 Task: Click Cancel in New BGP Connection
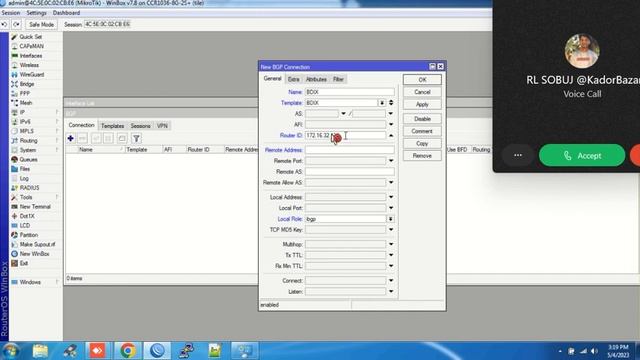(x=422, y=92)
